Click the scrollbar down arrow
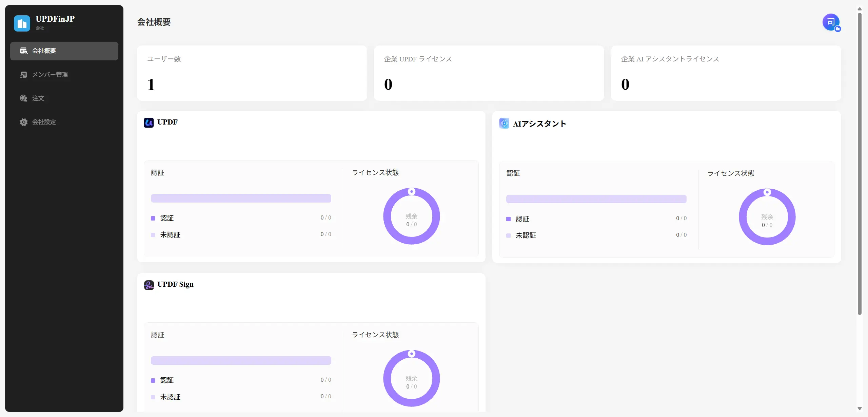Screen dimensions: 868x417 (x=859, y=409)
